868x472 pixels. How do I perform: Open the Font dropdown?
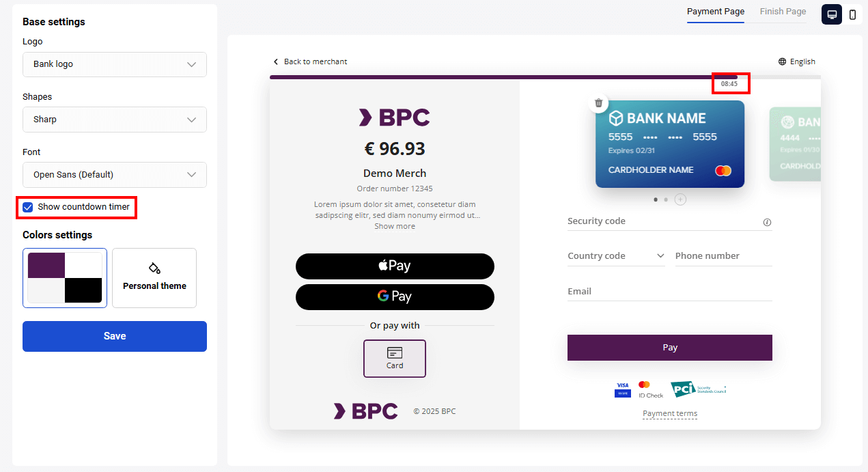point(115,175)
